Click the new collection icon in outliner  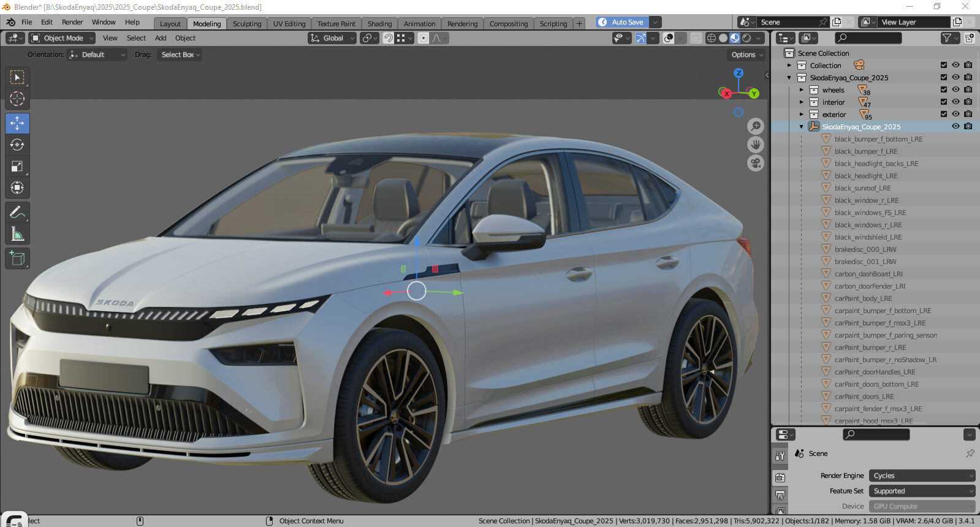(970, 38)
